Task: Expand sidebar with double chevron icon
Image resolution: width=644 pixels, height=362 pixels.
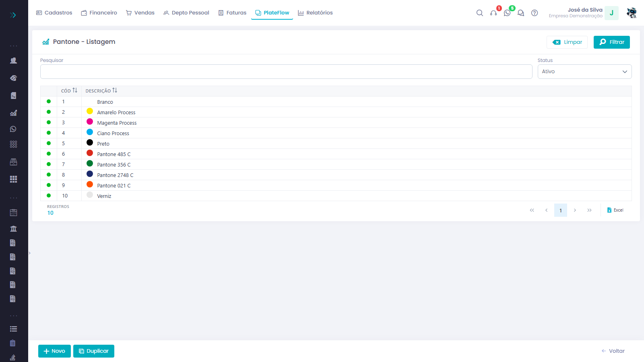Action: point(13,15)
